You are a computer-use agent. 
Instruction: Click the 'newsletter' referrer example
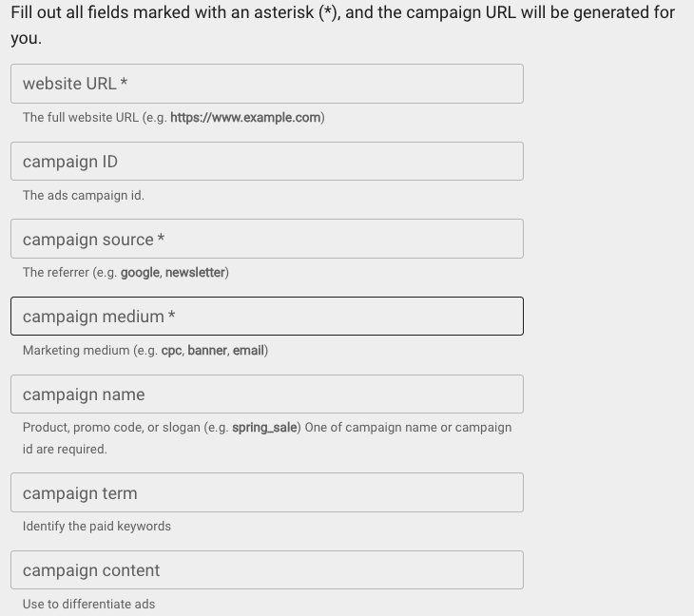coord(195,273)
